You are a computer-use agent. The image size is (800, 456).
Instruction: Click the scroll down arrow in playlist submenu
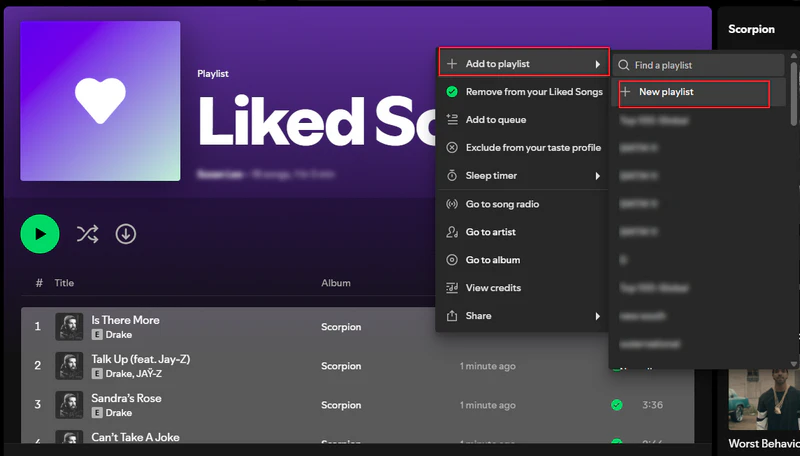(x=793, y=364)
